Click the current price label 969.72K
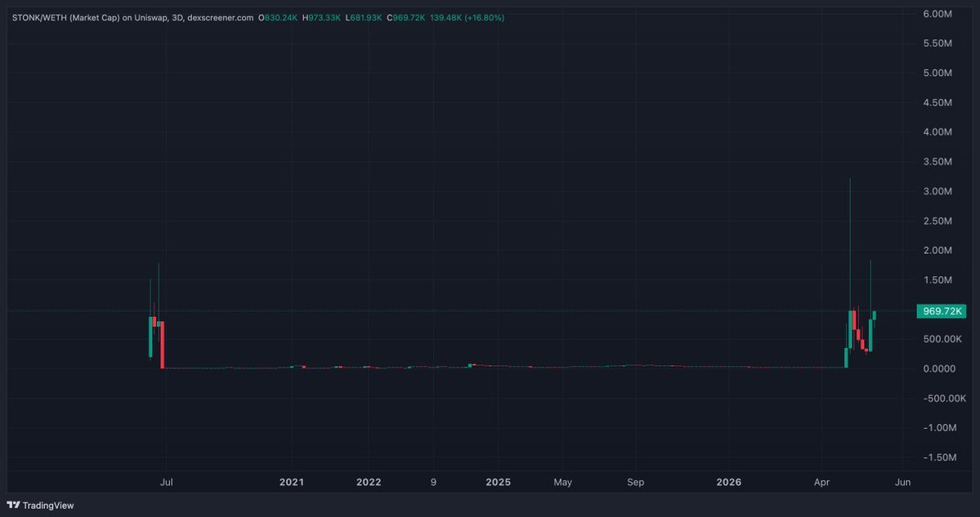 click(x=942, y=311)
